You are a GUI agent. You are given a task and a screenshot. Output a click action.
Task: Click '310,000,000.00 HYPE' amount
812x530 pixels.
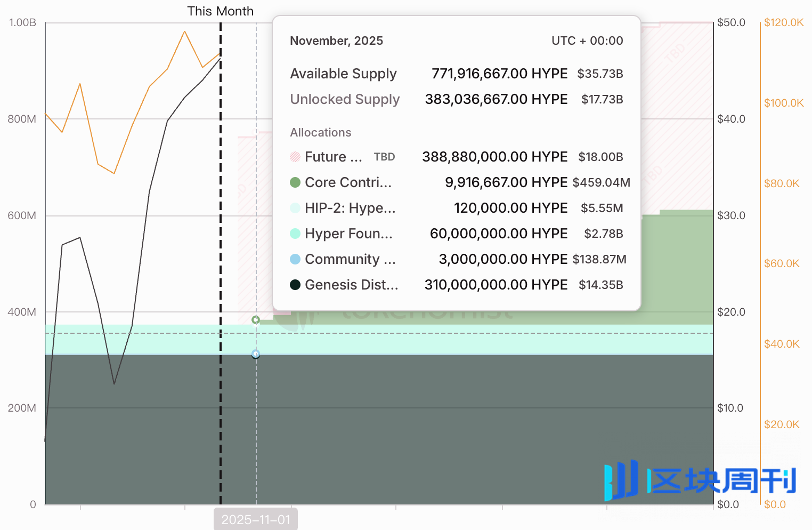click(496, 285)
